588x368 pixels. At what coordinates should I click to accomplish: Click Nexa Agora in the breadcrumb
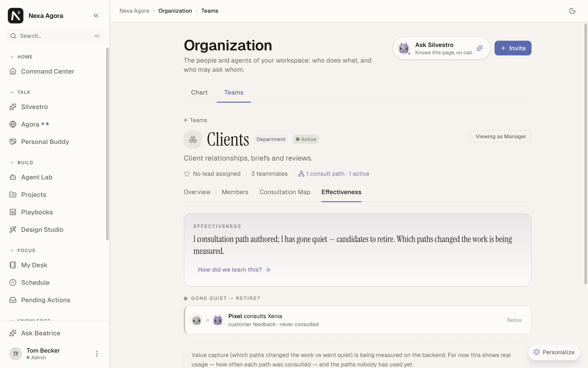coord(134,11)
